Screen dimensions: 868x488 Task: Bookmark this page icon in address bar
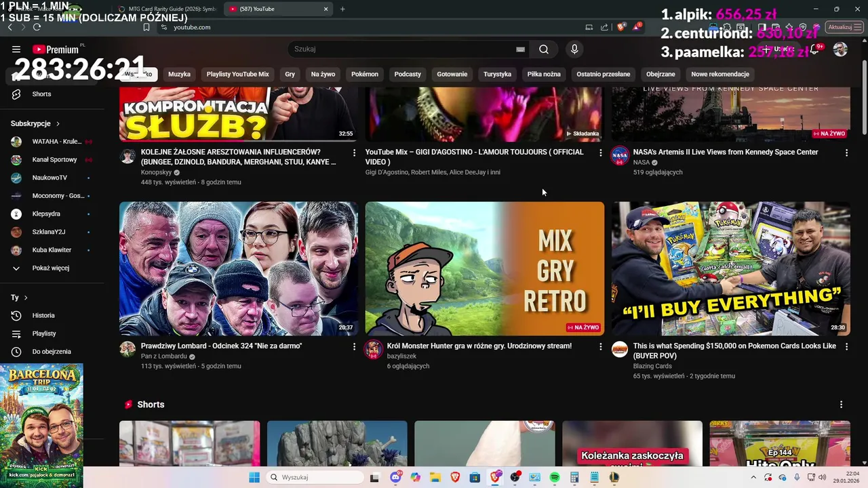point(146,27)
